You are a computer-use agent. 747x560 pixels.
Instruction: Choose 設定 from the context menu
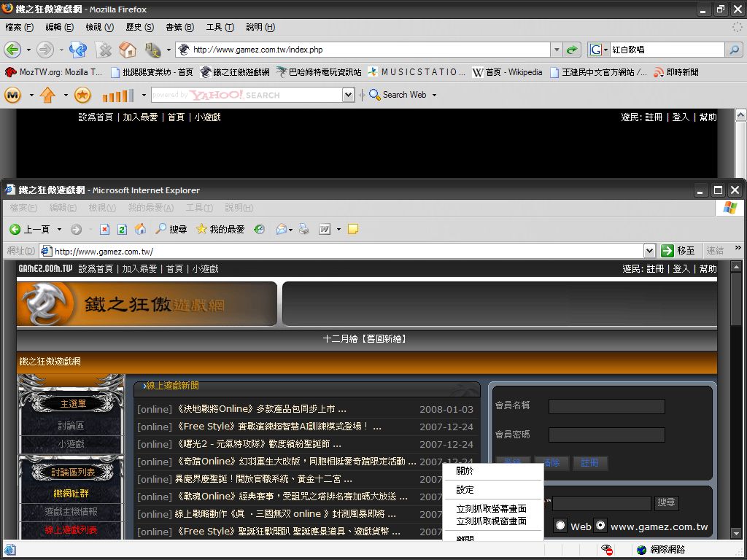pos(465,490)
